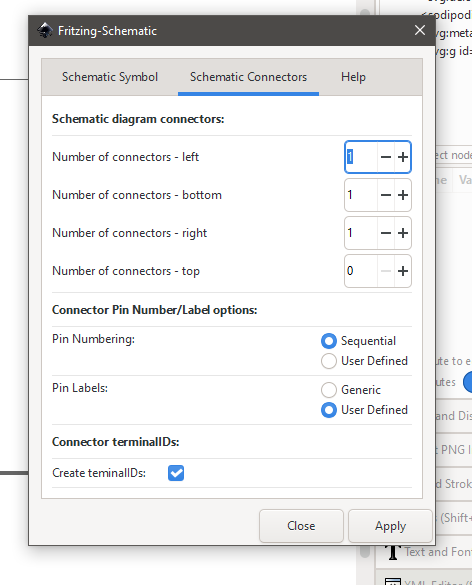Increase number of top connectors

[x=403, y=271]
